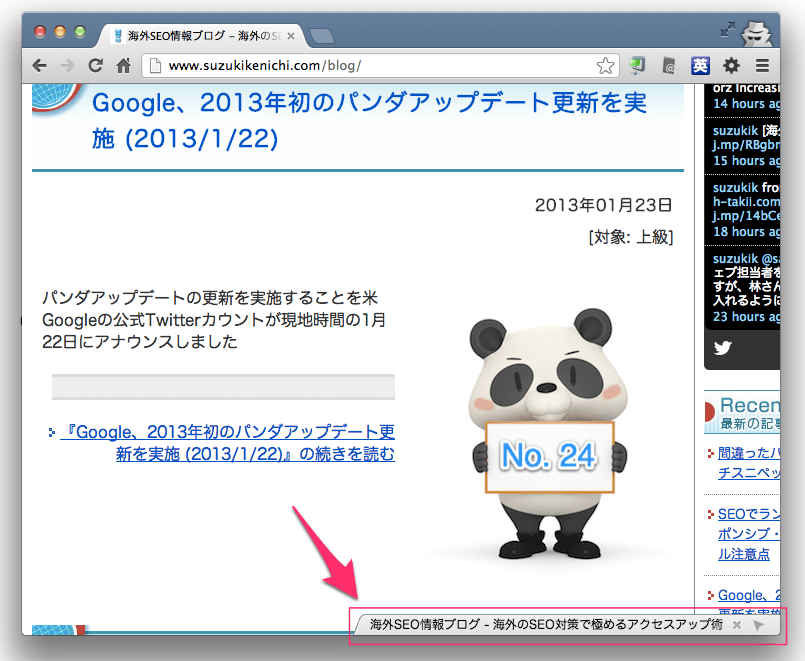This screenshot has width=805, height=661.
Task: Click the incognito spy figure icon
Action: coord(757,34)
